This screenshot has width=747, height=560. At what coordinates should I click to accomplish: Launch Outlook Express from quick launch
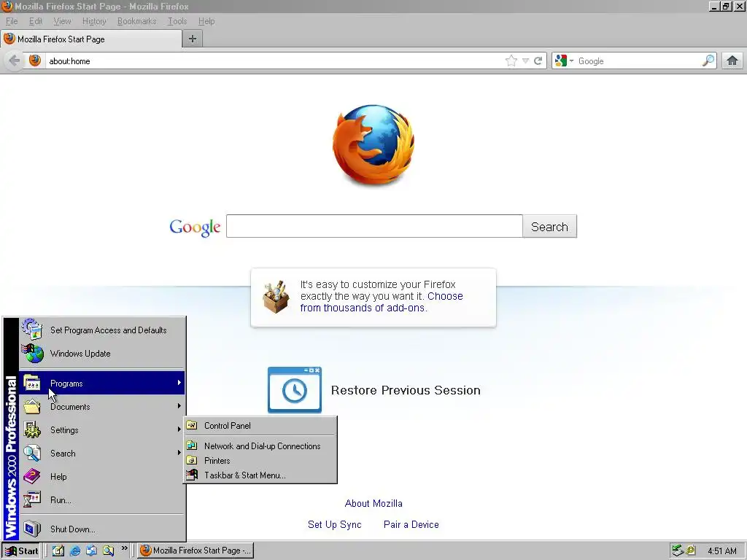(x=91, y=551)
